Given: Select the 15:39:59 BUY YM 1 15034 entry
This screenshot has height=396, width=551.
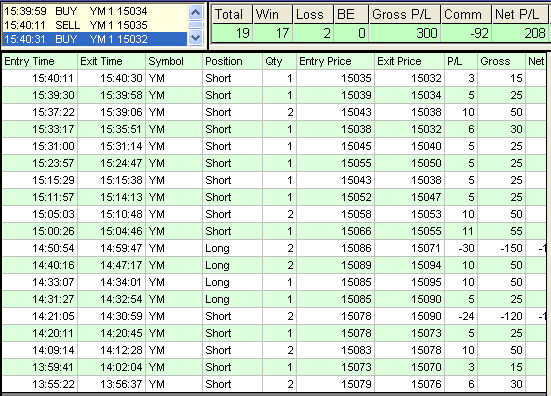Looking at the screenshot, I should (95, 11).
